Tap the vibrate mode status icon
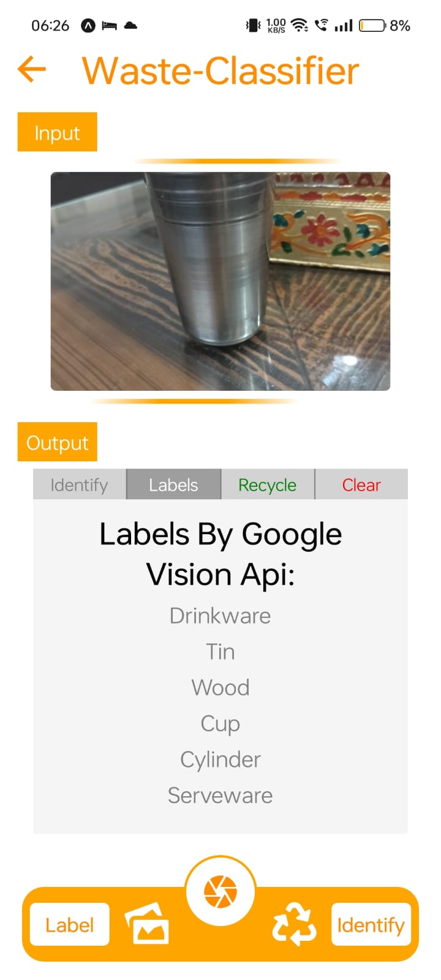 pos(252,25)
